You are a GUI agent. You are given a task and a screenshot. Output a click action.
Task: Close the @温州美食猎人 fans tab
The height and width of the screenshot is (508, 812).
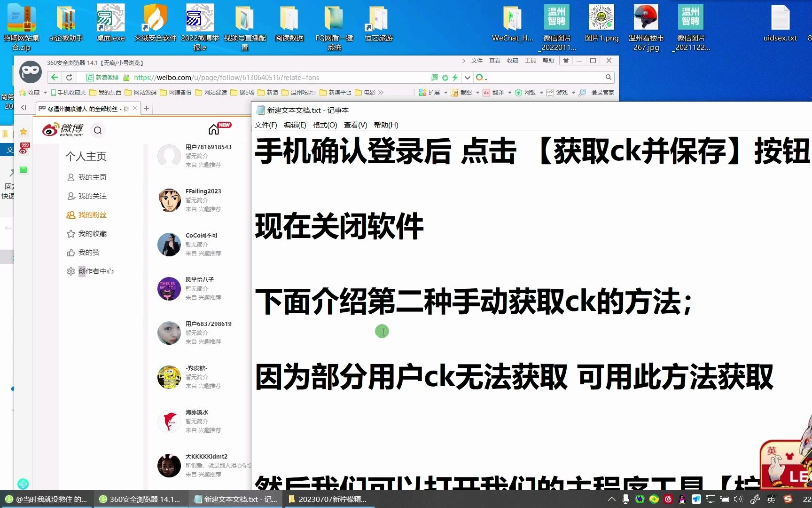tap(135, 108)
